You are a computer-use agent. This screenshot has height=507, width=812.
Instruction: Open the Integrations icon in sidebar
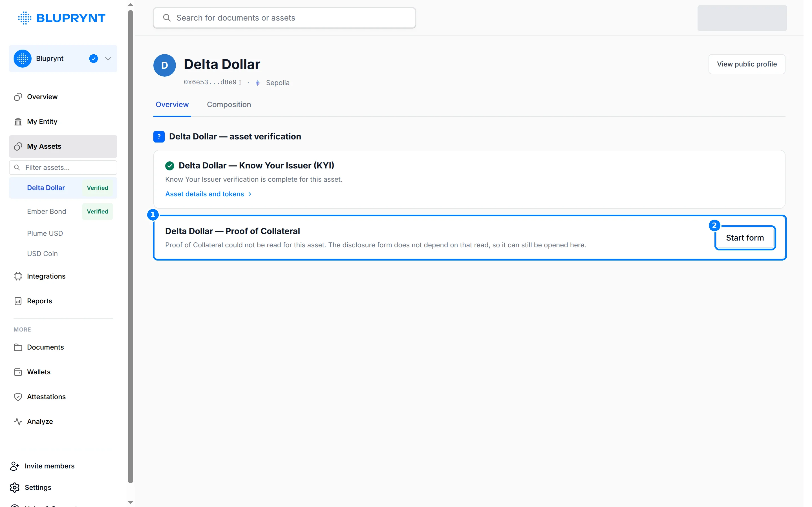point(18,276)
